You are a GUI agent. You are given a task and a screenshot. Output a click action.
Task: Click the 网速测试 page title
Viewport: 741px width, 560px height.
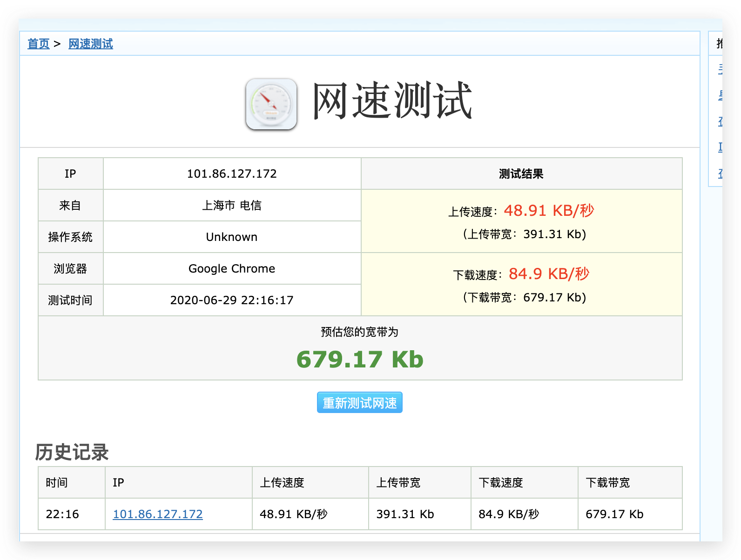click(x=392, y=101)
